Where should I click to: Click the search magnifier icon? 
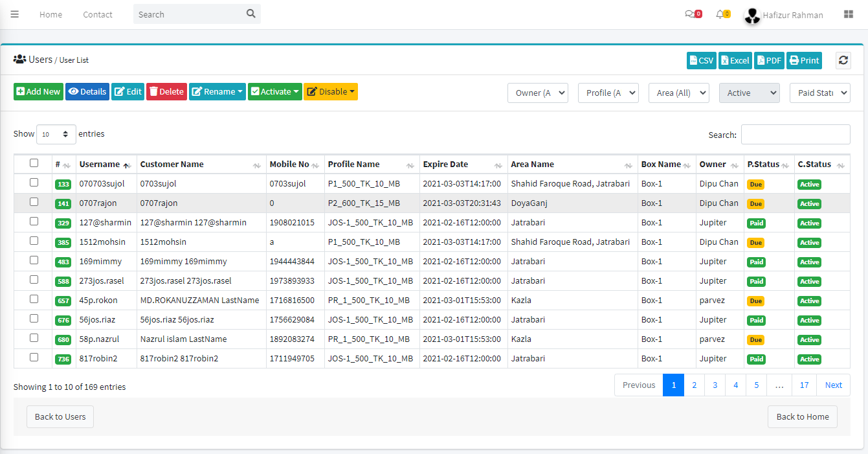pyautogui.click(x=250, y=14)
